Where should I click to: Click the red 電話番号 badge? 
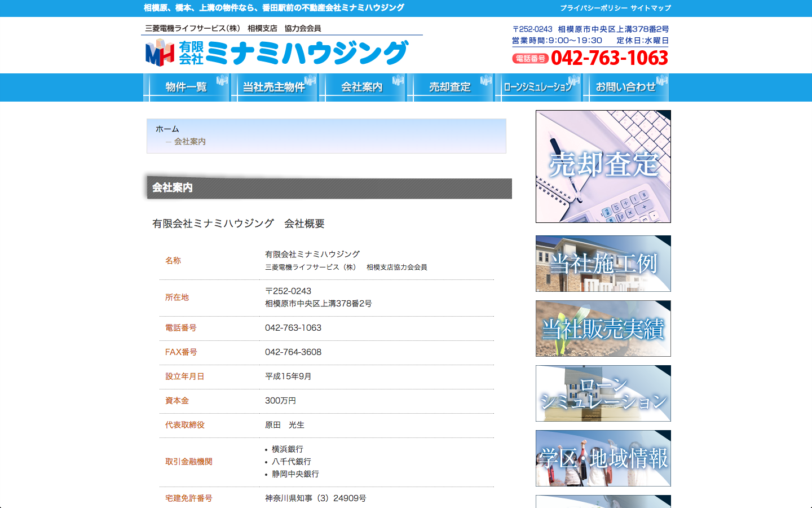(530, 58)
